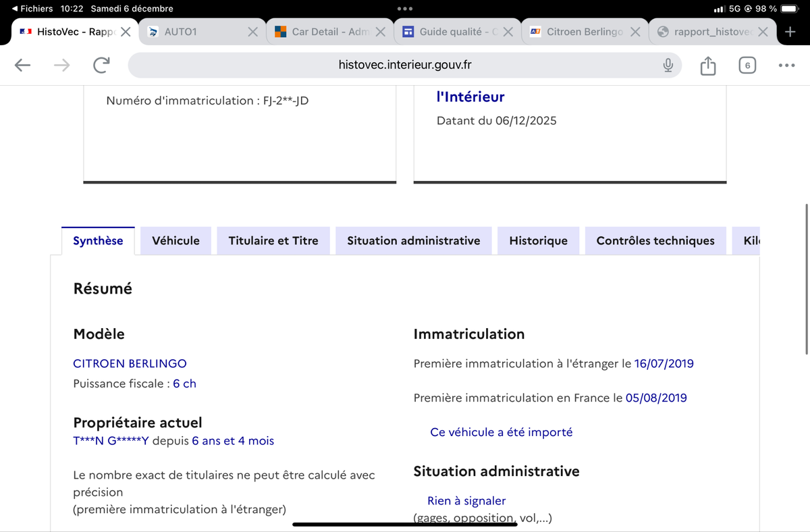Go forward with the forward arrow
Screen dimensions: 810x532
[x=62, y=65]
